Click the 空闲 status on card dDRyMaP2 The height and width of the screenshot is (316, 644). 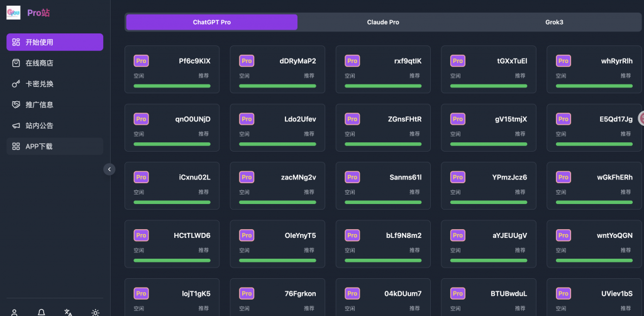[245, 76]
